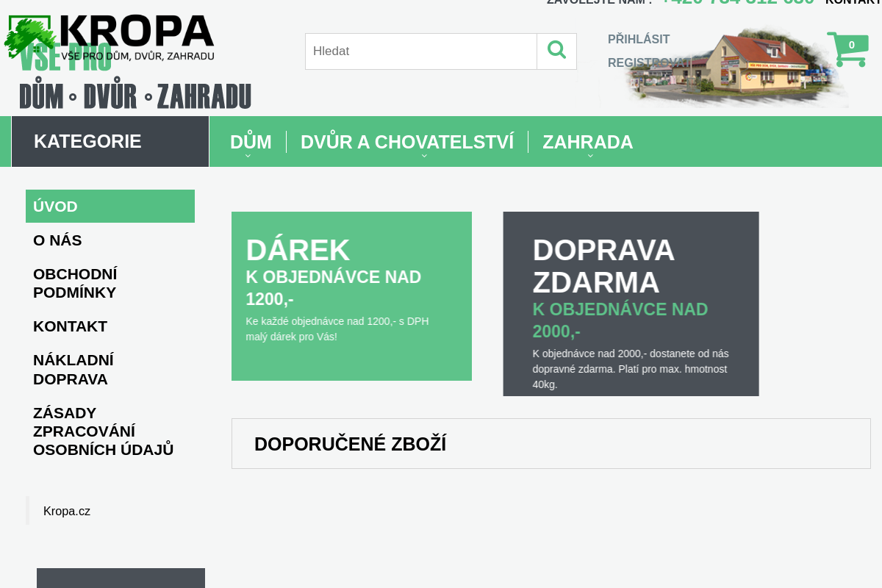882x588 pixels.
Task: Open the DOPRAVA ZDARMA banner
Action: (631, 304)
